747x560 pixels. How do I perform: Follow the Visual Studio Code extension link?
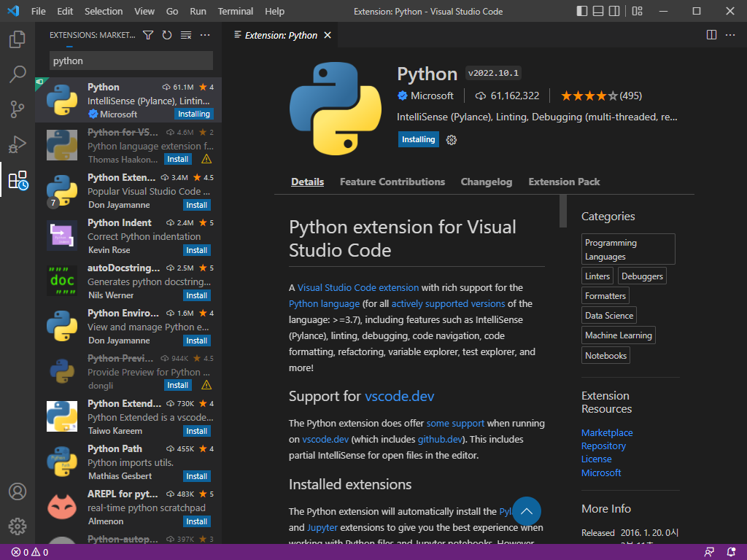click(357, 287)
